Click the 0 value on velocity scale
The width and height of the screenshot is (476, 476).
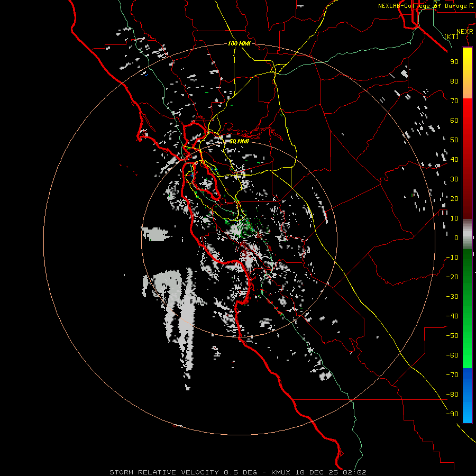(x=456, y=237)
